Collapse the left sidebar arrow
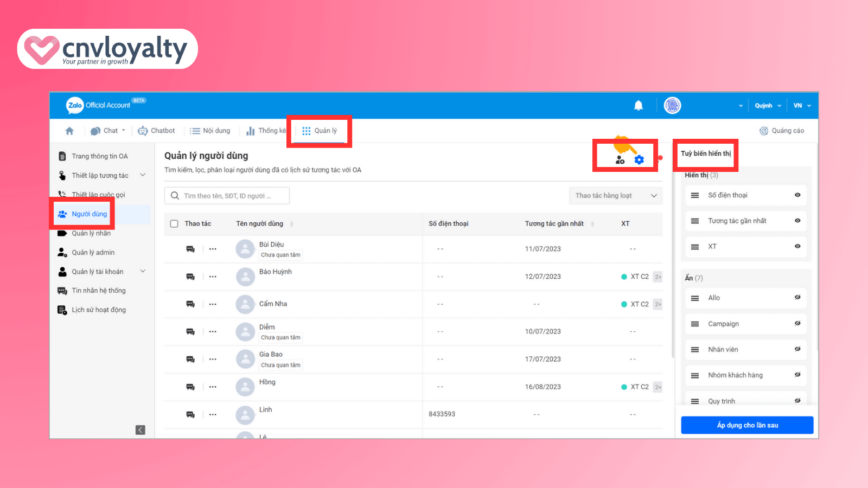This screenshot has width=868, height=488. coord(140,430)
